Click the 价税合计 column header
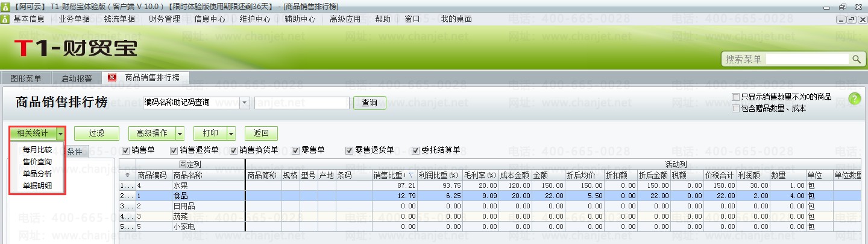868x244 pixels. 721,175
